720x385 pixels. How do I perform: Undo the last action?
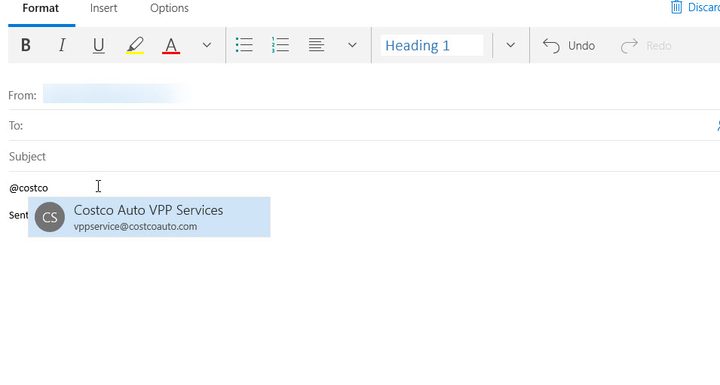point(568,45)
